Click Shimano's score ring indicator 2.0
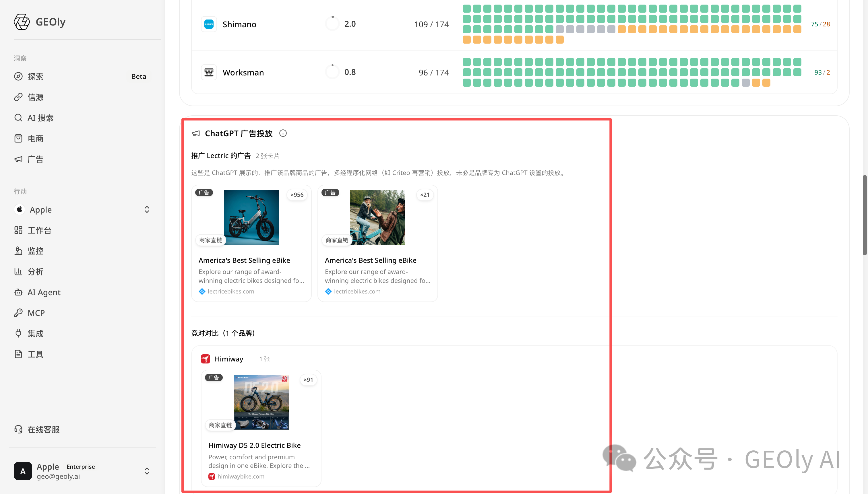The width and height of the screenshot is (868, 494). pyautogui.click(x=332, y=24)
